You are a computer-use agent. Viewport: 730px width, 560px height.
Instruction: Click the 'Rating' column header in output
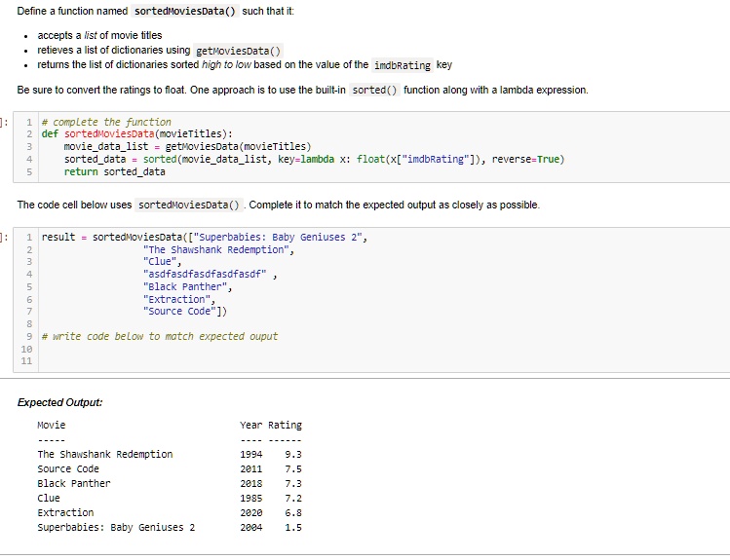(x=285, y=426)
